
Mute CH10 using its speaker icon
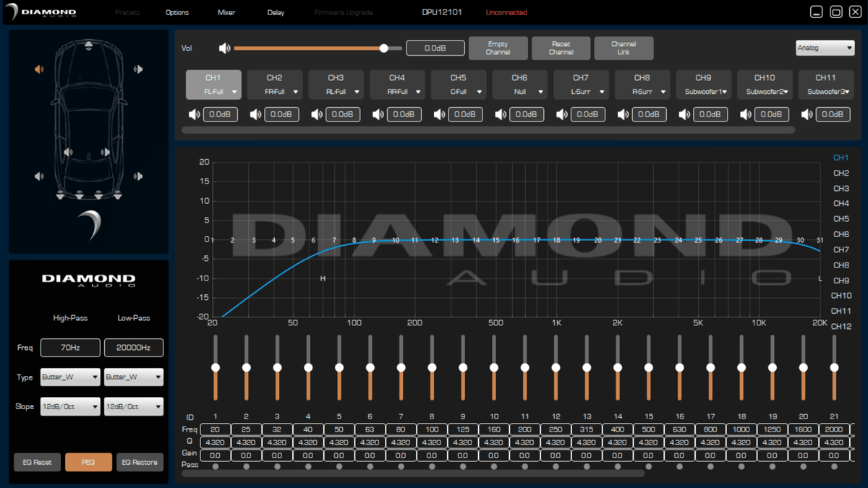coord(746,114)
